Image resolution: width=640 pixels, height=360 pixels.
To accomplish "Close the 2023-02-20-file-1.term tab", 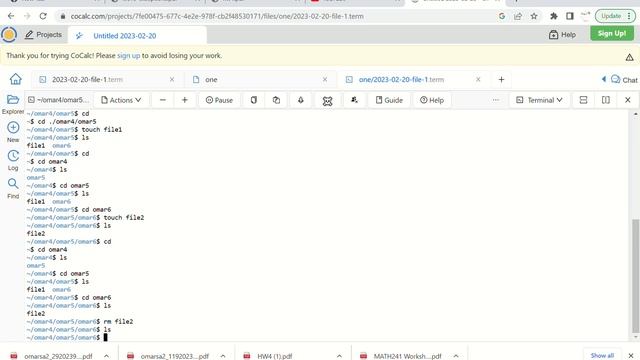I will [x=172, y=80].
